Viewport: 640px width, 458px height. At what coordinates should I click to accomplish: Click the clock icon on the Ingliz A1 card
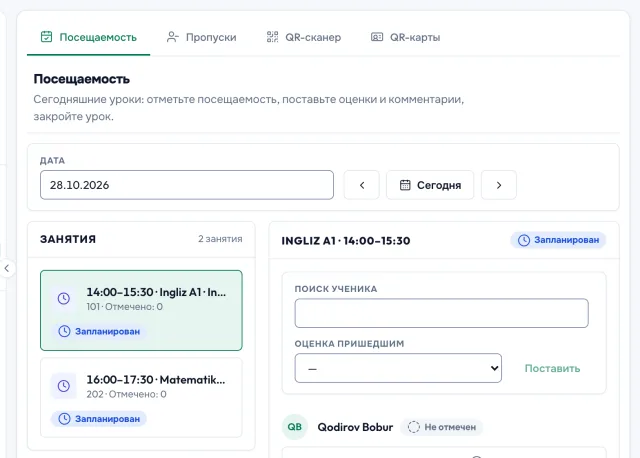coord(64,298)
